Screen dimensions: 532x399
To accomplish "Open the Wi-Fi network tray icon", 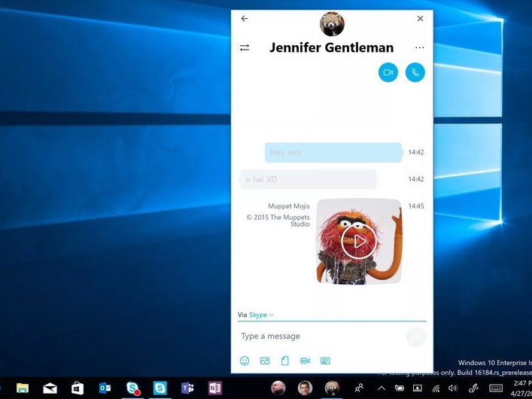I will 436,388.
